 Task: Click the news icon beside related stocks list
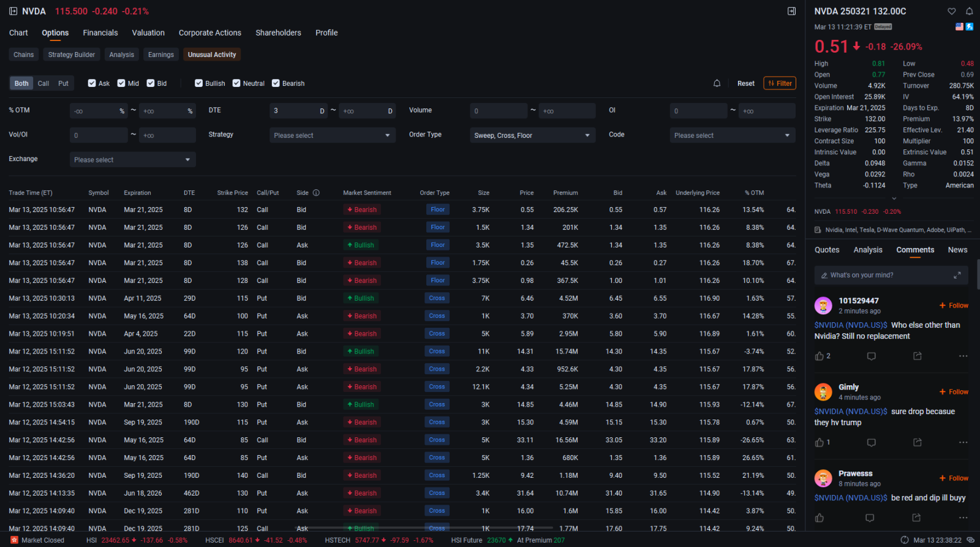(818, 230)
